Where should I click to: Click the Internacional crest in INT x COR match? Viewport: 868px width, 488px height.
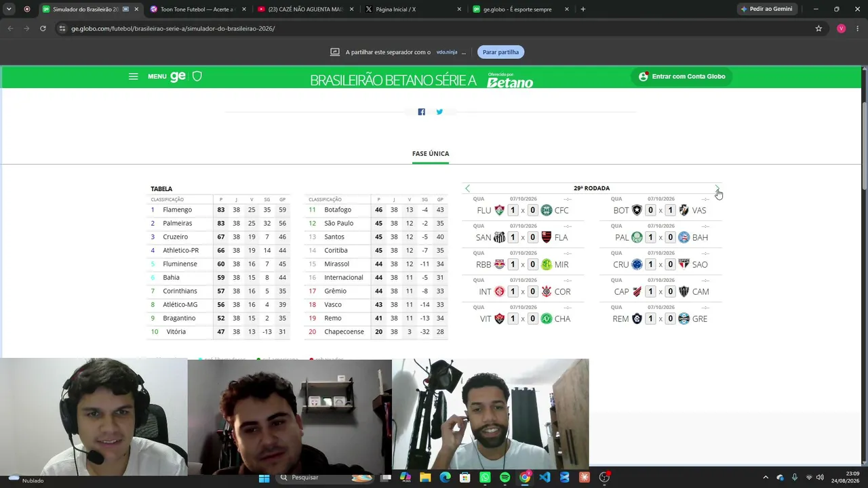coord(500,291)
